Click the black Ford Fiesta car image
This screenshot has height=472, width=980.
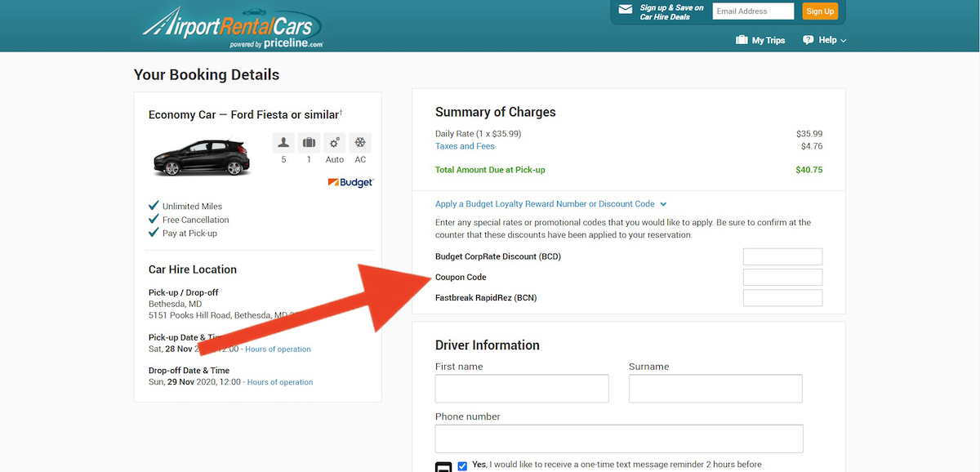point(200,158)
